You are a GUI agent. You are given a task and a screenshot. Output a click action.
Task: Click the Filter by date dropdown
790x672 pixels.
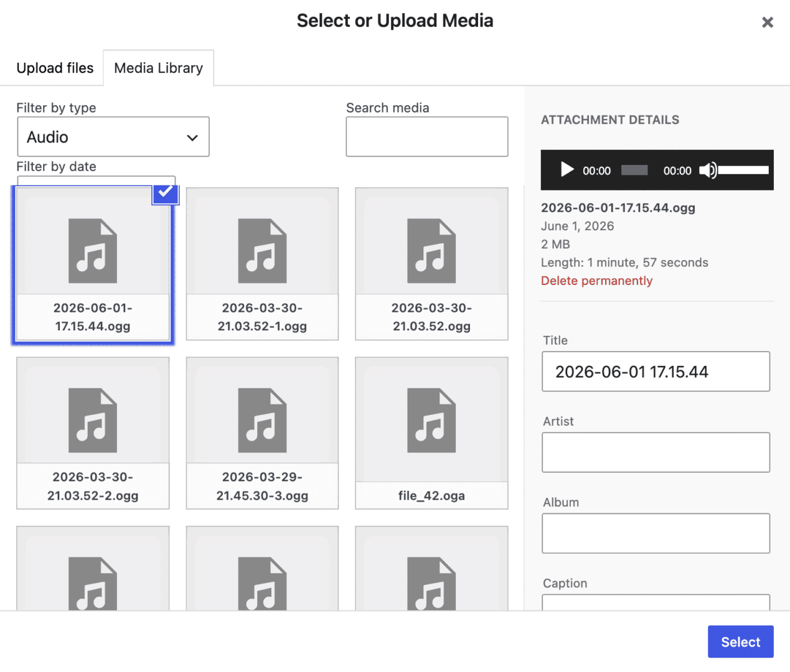[x=96, y=180]
